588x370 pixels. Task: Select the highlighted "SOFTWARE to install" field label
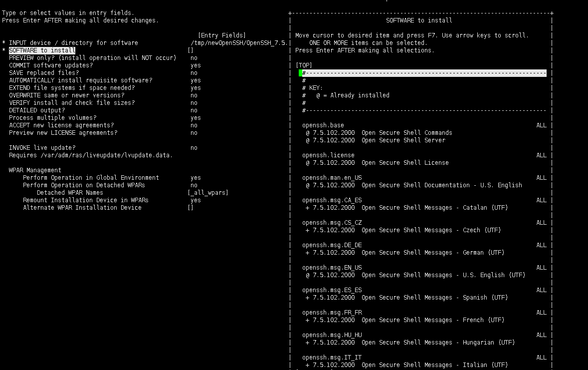pyautogui.click(x=42, y=50)
